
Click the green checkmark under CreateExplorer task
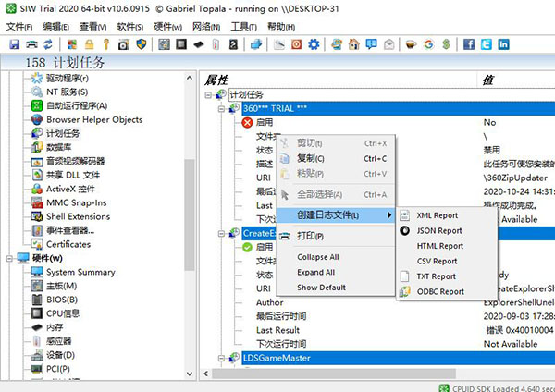[x=247, y=247]
